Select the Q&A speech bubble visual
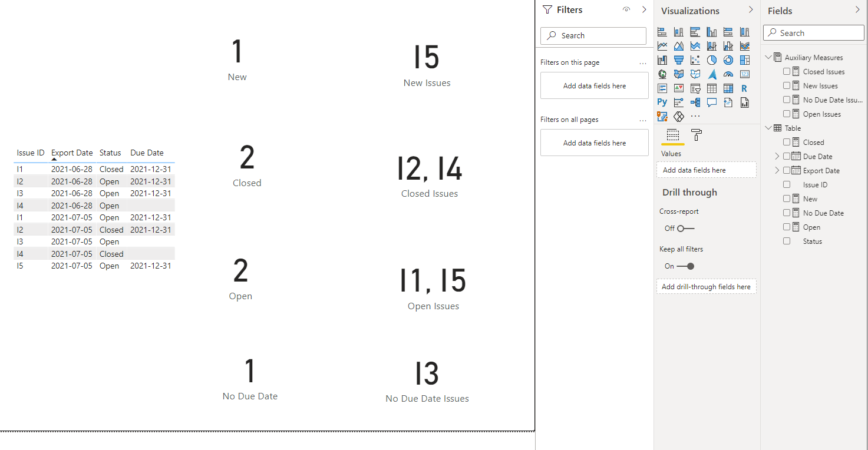The width and height of the screenshot is (868, 450). [x=712, y=102]
